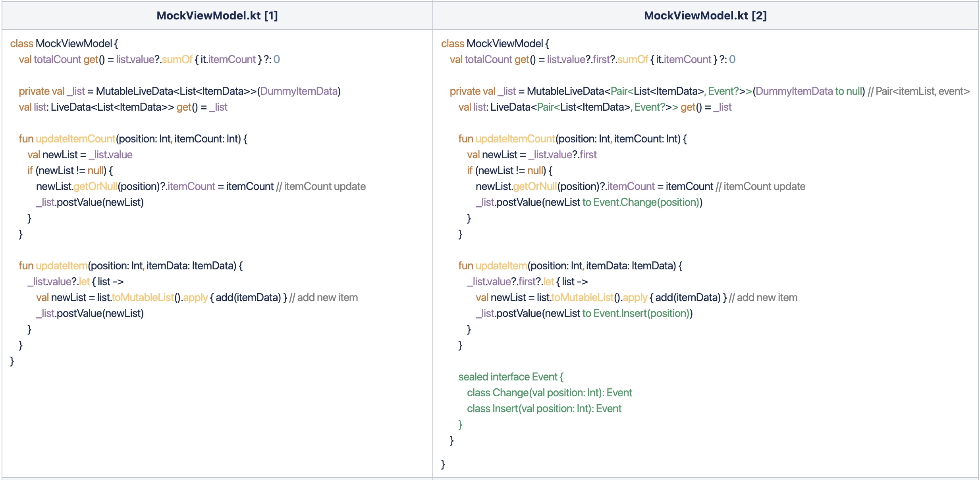Viewport: 980px width, 480px height.
Task: Click the MockViewModel.kt [2] header
Action: coord(705,15)
